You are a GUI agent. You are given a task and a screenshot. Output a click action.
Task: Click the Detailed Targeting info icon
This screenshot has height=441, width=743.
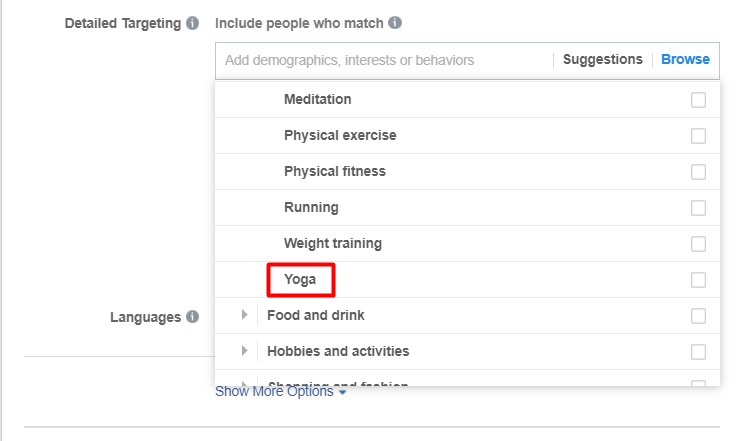pyautogui.click(x=192, y=23)
